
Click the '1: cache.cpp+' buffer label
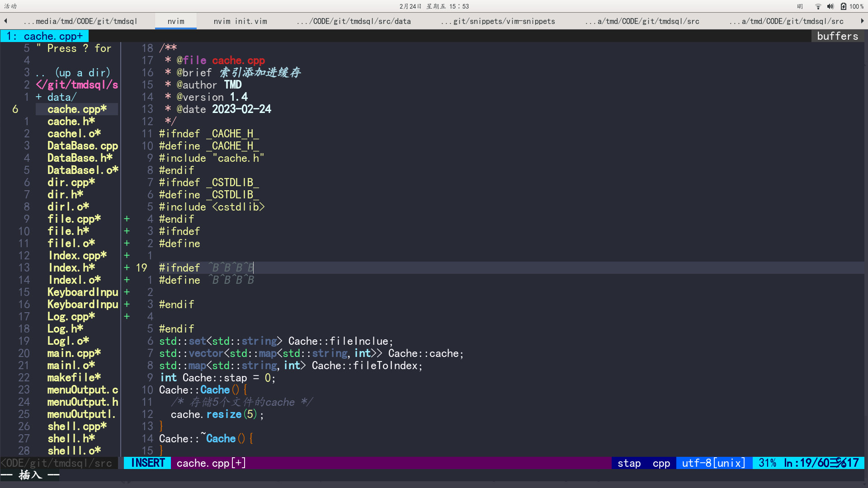pyautogui.click(x=44, y=36)
